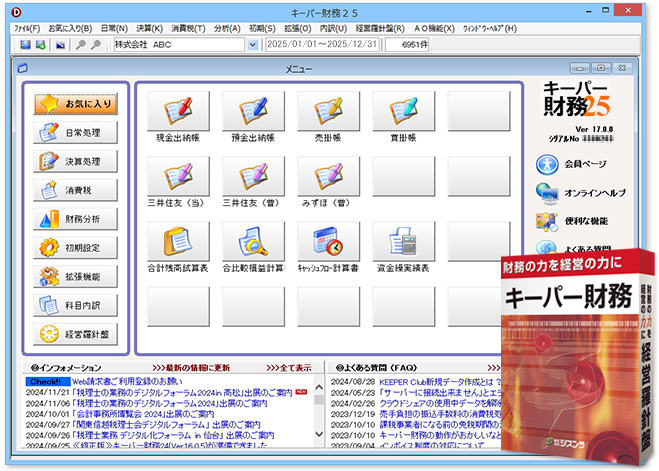Screen dimensions: 659x471
Task: Open the 内訳(U) menu
Action: click(333, 29)
